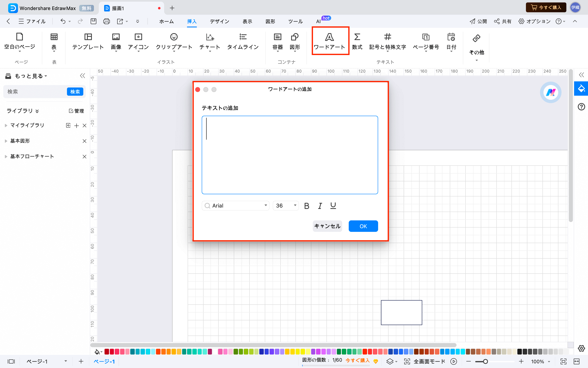Open the font size 36 dropdown
The height and width of the screenshot is (368, 588).
point(286,206)
